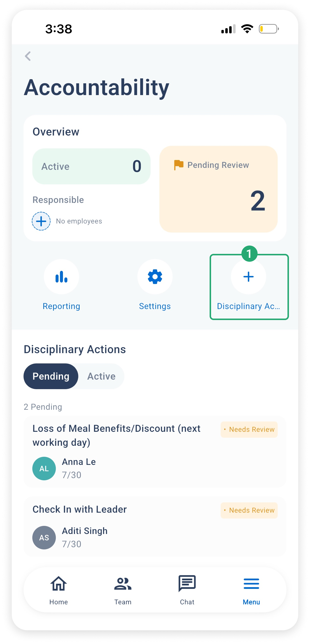Select Pending segment toggle
310x644 pixels.
click(51, 376)
